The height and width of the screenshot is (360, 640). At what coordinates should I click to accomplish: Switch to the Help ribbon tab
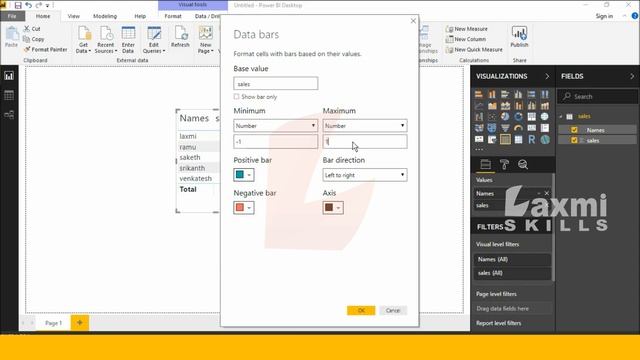pos(140,16)
